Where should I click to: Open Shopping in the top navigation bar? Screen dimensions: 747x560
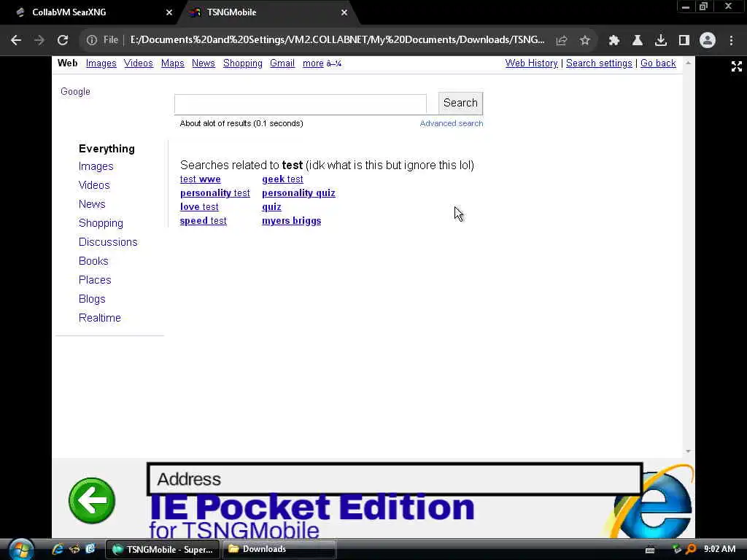tap(242, 63)
